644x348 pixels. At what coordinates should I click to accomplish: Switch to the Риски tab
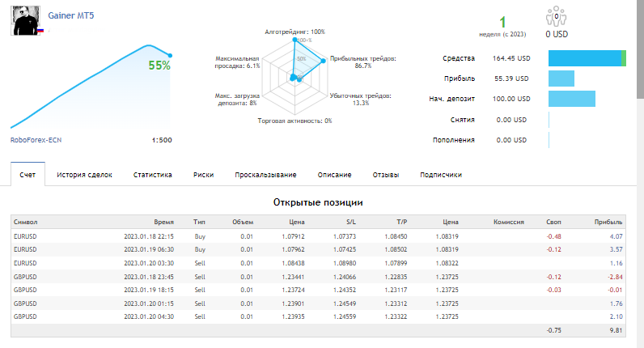203,175
